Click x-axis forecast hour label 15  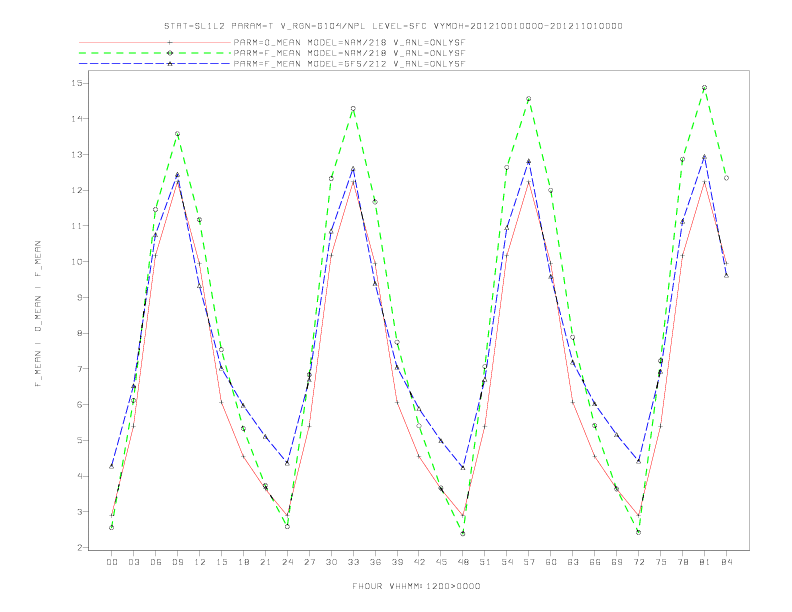(221, 562)
